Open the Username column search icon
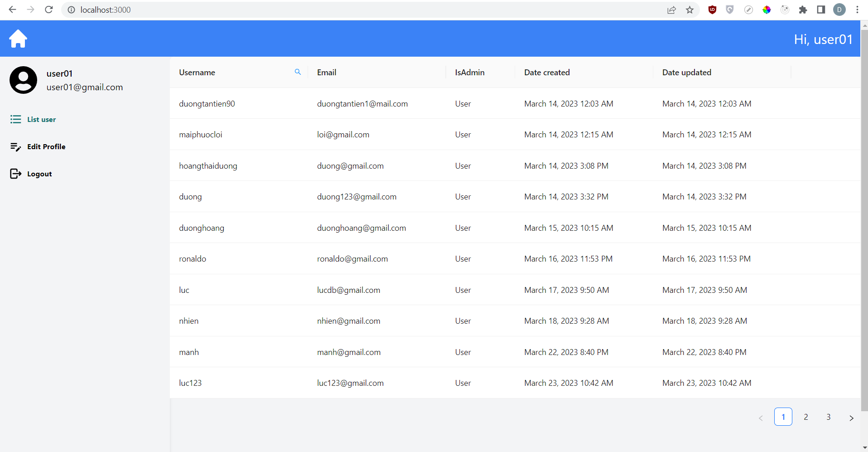The height and width of the screenshot is (452, 868). (298, 72)
